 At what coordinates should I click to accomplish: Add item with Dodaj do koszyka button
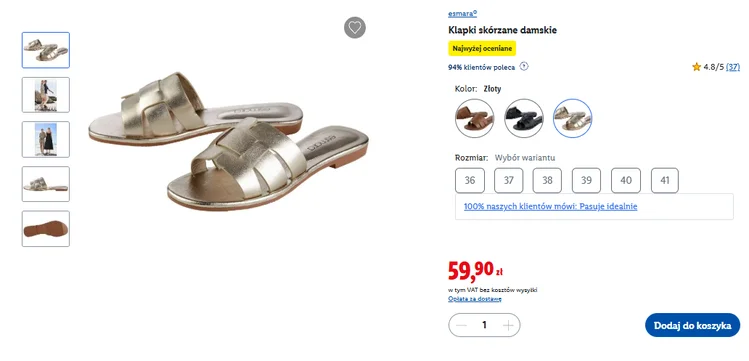point(692,325)
